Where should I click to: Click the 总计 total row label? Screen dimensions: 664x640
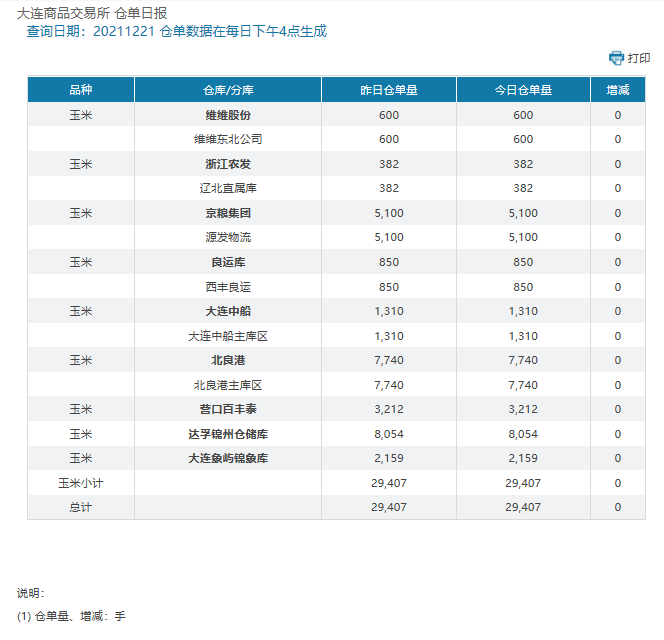click(x=80, y=507)
